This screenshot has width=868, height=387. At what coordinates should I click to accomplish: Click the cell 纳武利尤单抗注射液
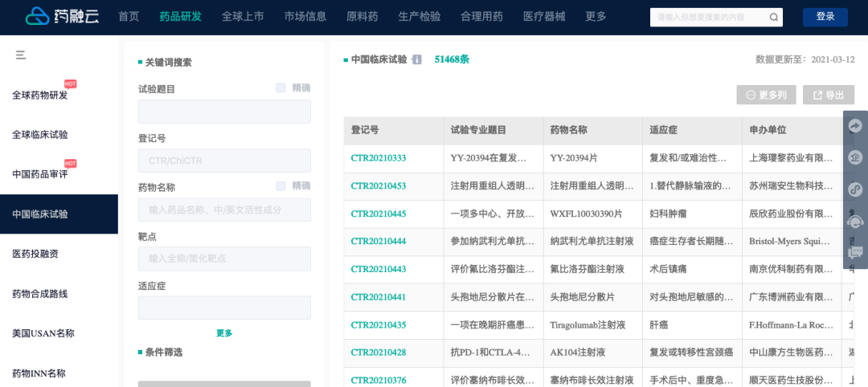[592, 241]
